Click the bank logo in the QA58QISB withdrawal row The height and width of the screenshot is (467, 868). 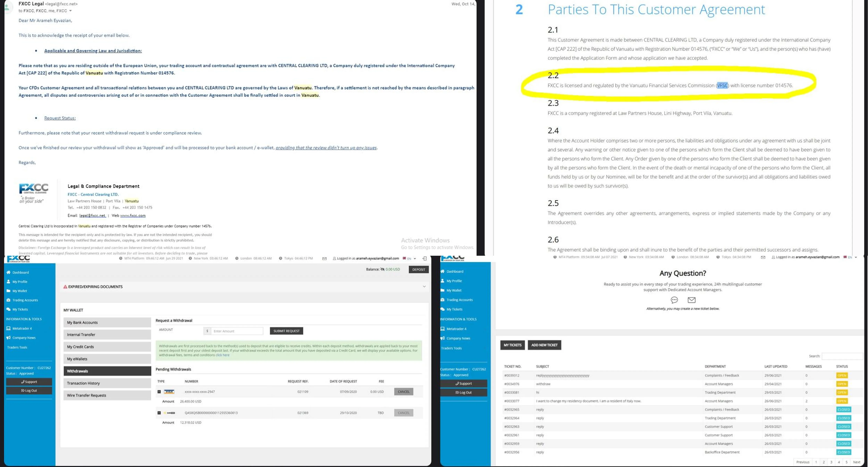(x=169, y=413)
